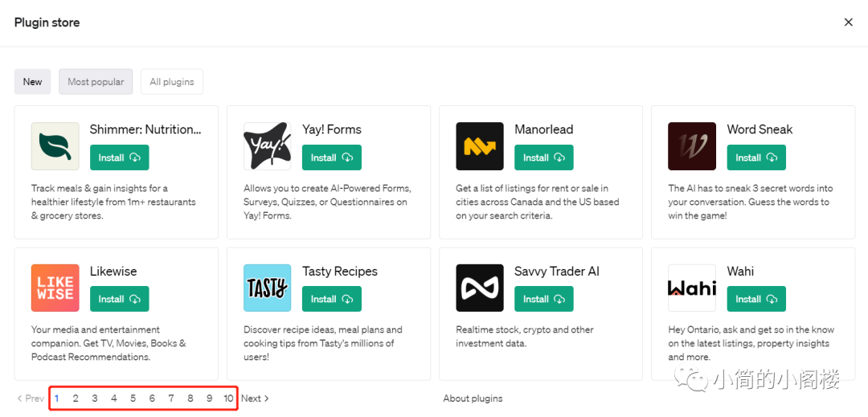Screen dimensions: 868x417
Task: Install the Word Sneak plugin
Action: click(x=755, y=157)
